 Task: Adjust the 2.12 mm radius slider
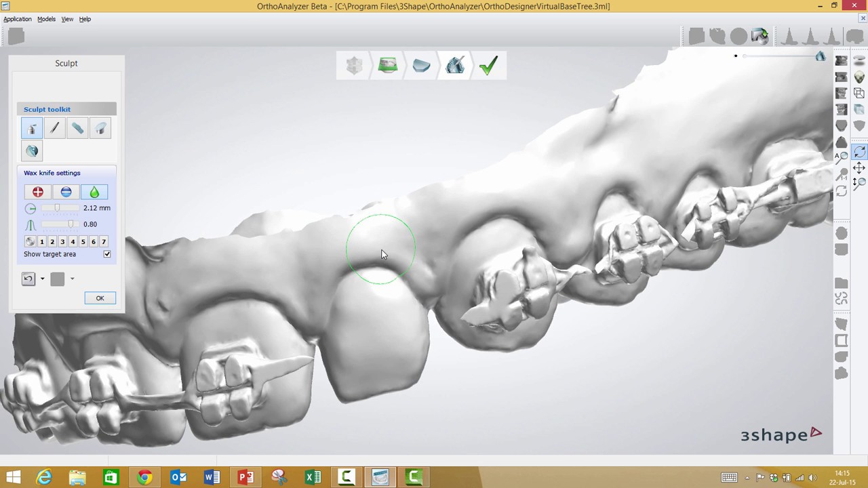coord(60,208)
